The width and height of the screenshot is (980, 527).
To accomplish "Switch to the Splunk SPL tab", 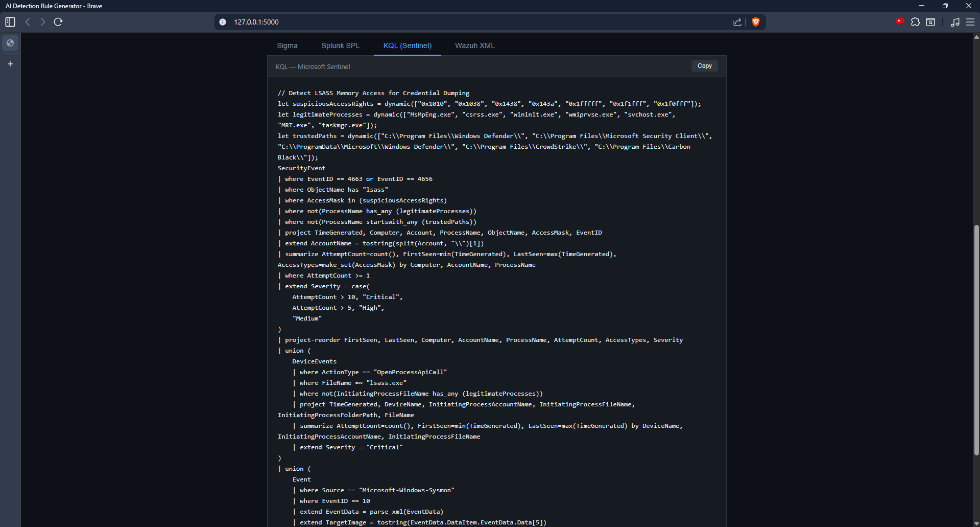I will (x=341, y=45).
